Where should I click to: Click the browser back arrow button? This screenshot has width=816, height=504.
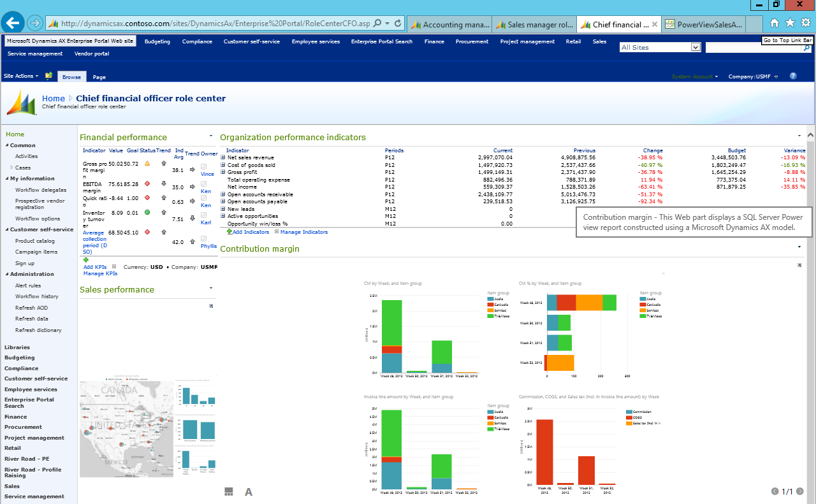coord(13,24)
